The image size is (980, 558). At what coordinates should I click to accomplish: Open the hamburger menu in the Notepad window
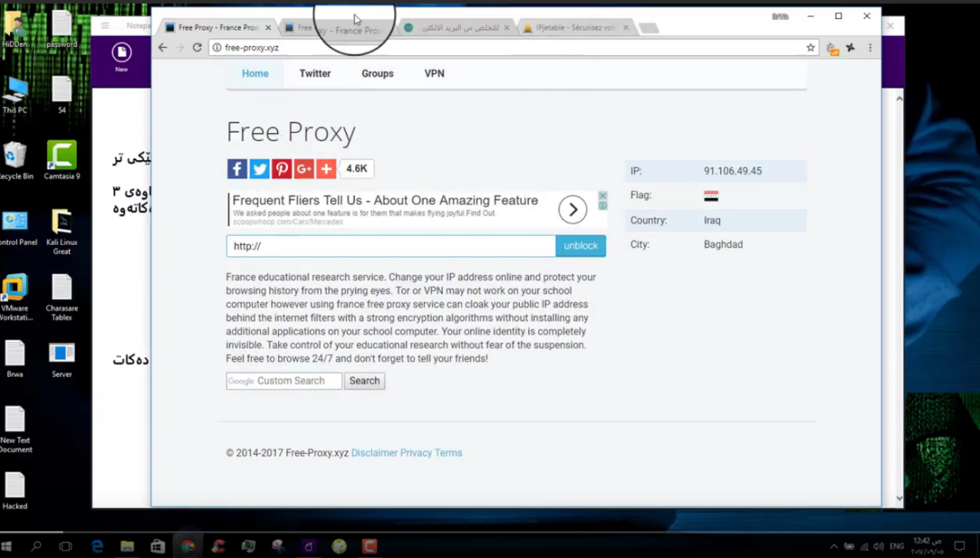(x=105, y=25)
